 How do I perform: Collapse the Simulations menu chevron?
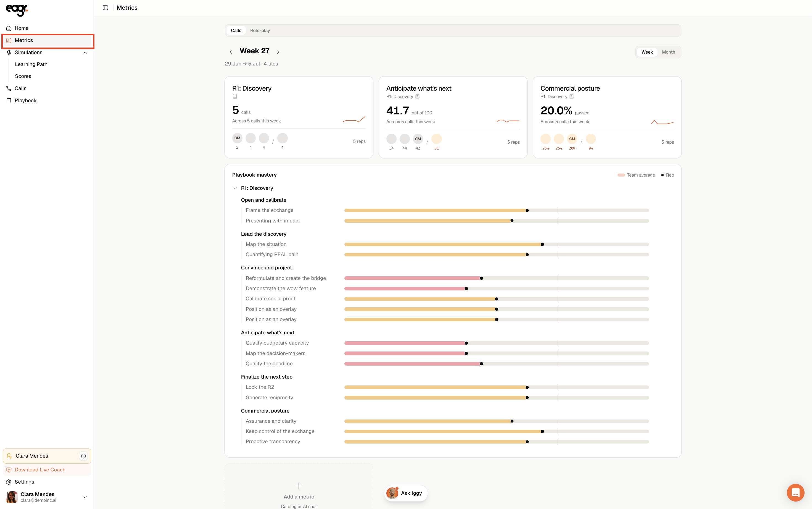[x=85, y=53]
